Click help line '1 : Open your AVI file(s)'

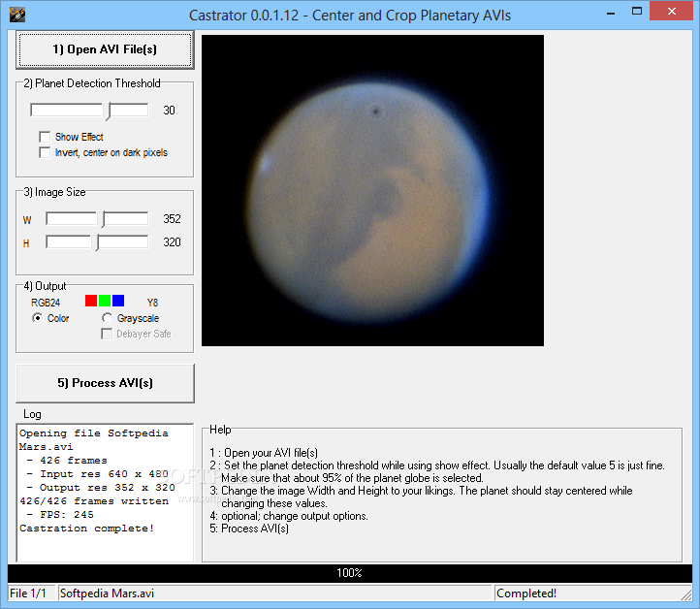click(x=264, y=453)
